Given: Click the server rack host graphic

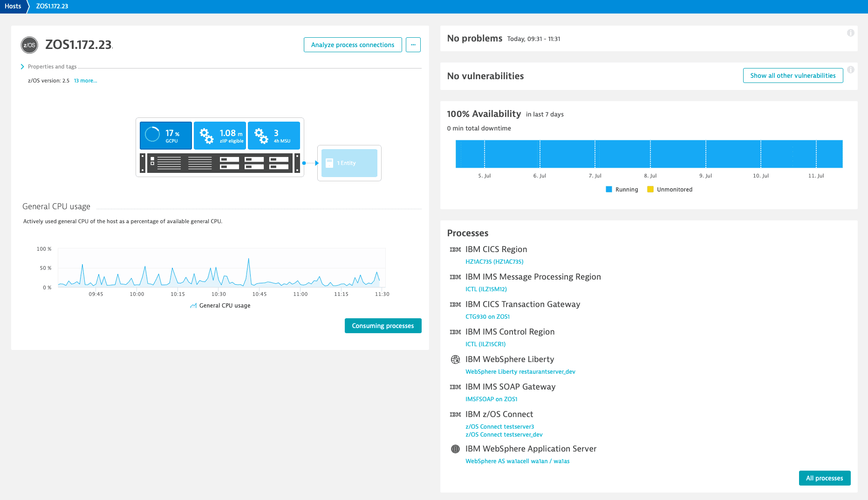Looking at the screenshot, I should (x=219, y=163).
